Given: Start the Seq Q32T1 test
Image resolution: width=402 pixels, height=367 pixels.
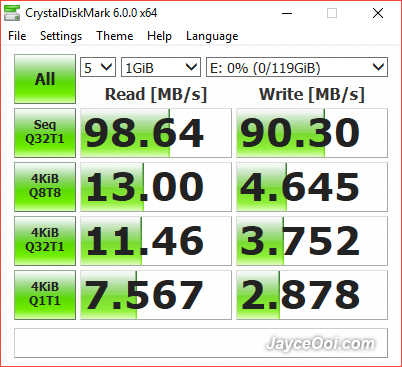Looking at the screenshot, I should tap(45, 133).
